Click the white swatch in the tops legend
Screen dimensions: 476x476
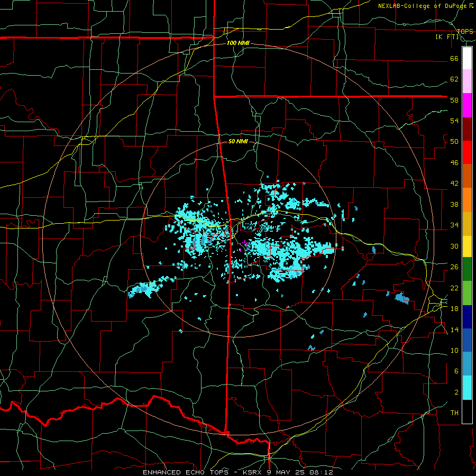click(x=467, y=58)
